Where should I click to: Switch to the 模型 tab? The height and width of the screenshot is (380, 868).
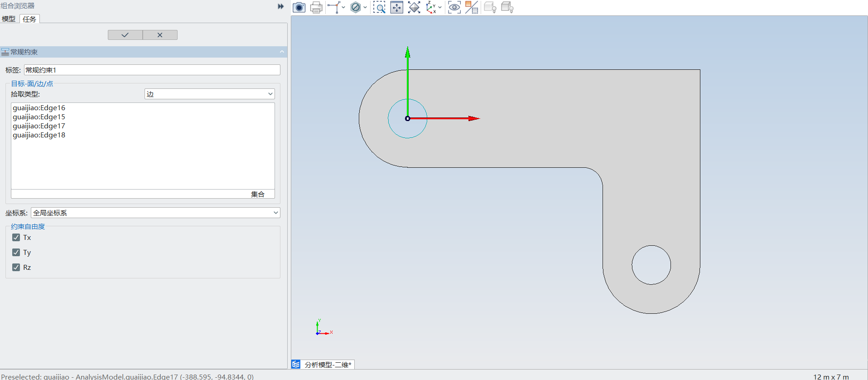[9, 19]
